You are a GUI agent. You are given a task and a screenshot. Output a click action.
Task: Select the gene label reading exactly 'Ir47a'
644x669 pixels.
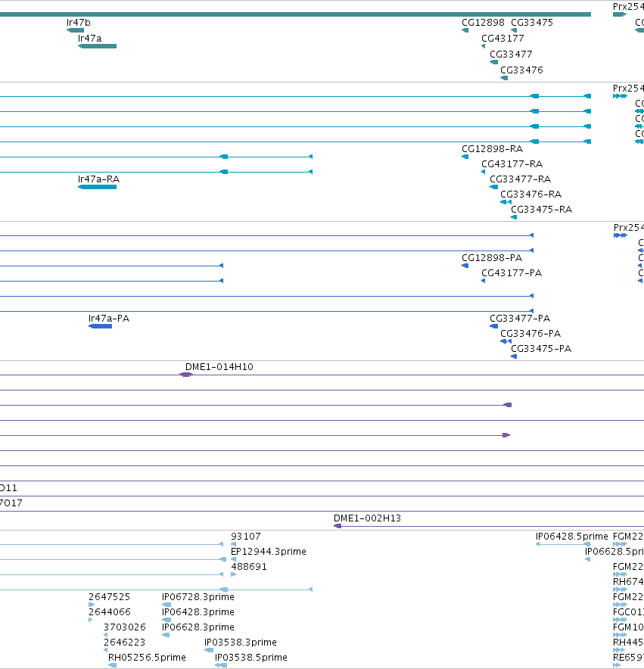pyautogui.click(x=89, y=39)
